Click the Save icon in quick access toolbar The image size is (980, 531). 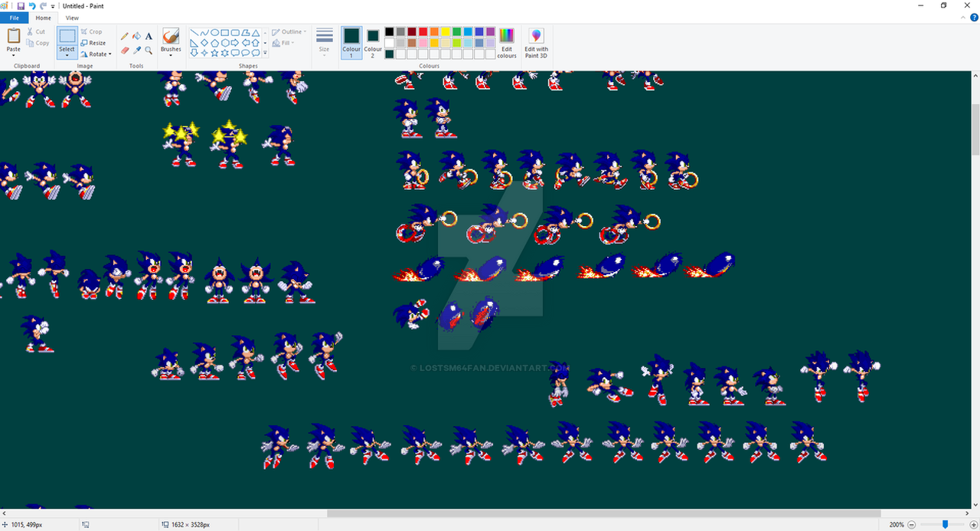[x=21, y=5]
